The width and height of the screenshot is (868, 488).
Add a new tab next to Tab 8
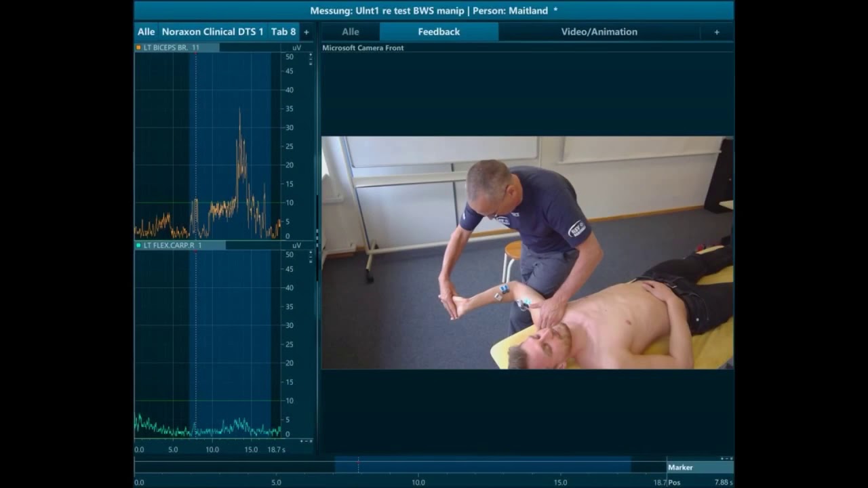point(306,32)
